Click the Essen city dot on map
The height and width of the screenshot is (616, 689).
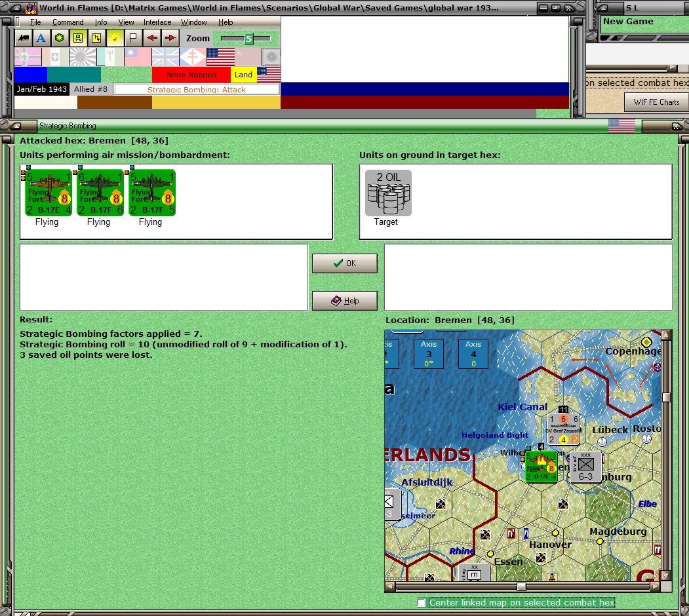[490, 554]
